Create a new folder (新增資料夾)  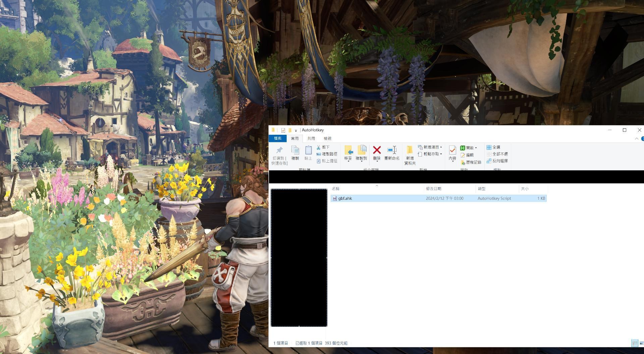[410, 155]
